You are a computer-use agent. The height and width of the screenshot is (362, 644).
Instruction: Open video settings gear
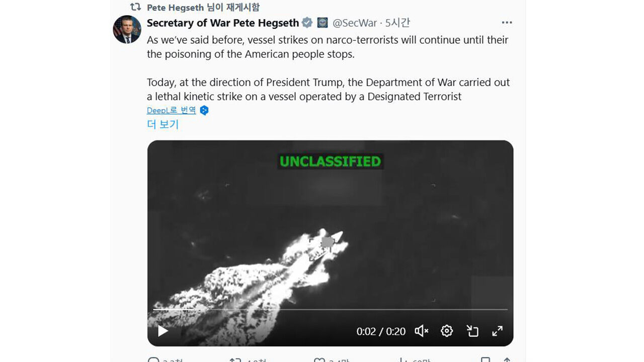447,331
